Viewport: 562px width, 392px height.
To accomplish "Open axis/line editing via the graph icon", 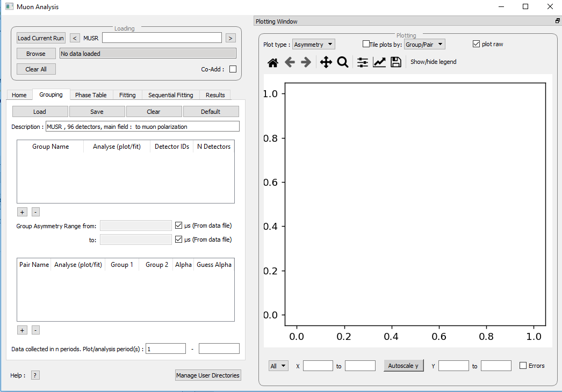I will (379, 62).
